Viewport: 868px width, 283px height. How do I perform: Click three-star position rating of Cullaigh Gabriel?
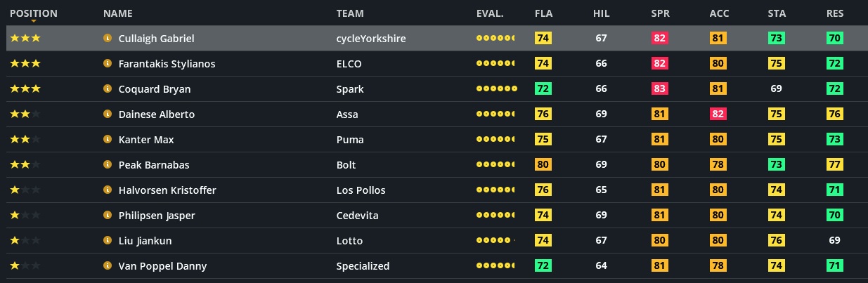coord(25,39)
